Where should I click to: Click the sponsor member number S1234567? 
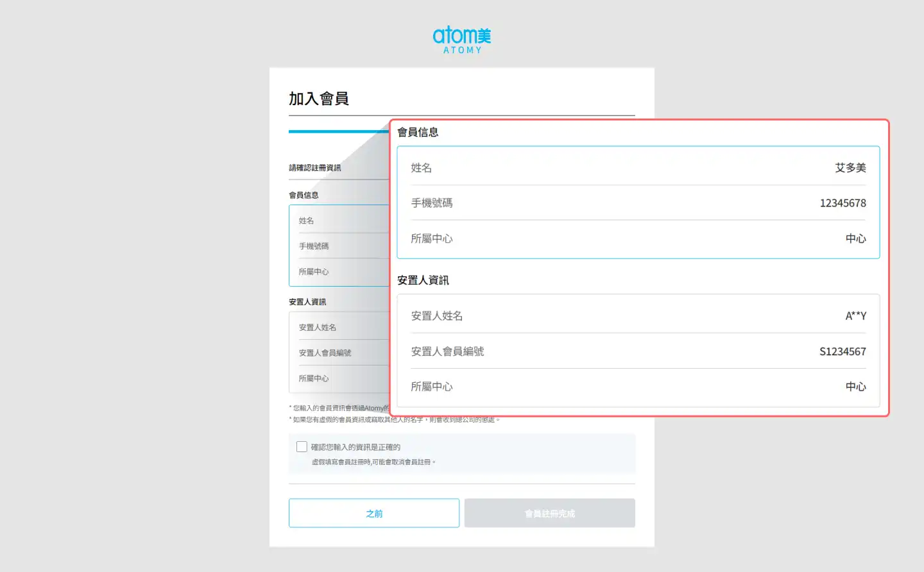point(842,351)
